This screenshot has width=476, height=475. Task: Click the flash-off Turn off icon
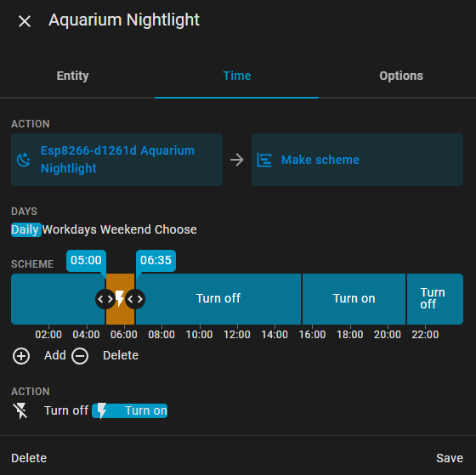pyautogui.click(x=20, y=410)
